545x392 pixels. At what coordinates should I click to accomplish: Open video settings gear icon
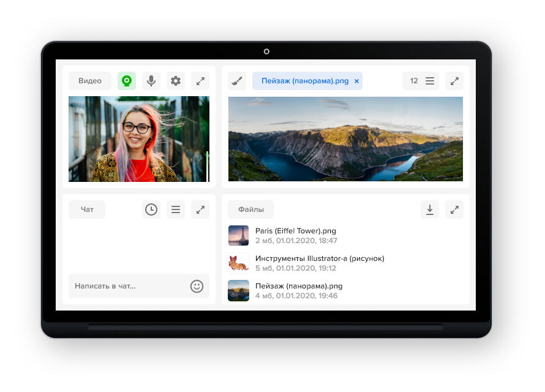tap(176, 81)
